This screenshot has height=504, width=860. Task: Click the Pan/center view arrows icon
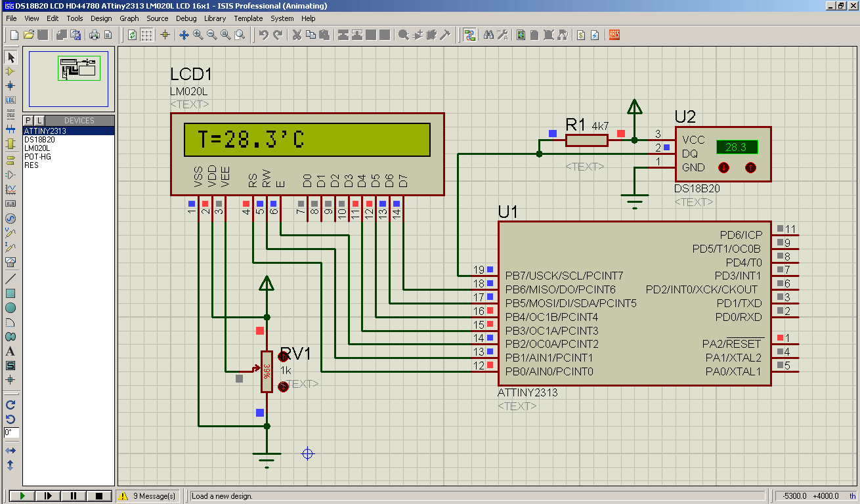pos(184,35)
